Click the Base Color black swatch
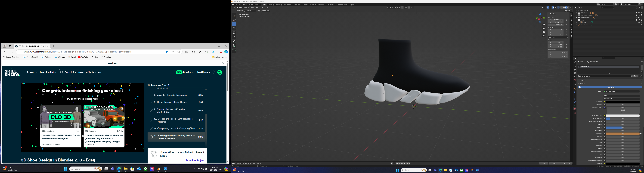This screenshot has height=173, width=644. [x=623, y=102]
